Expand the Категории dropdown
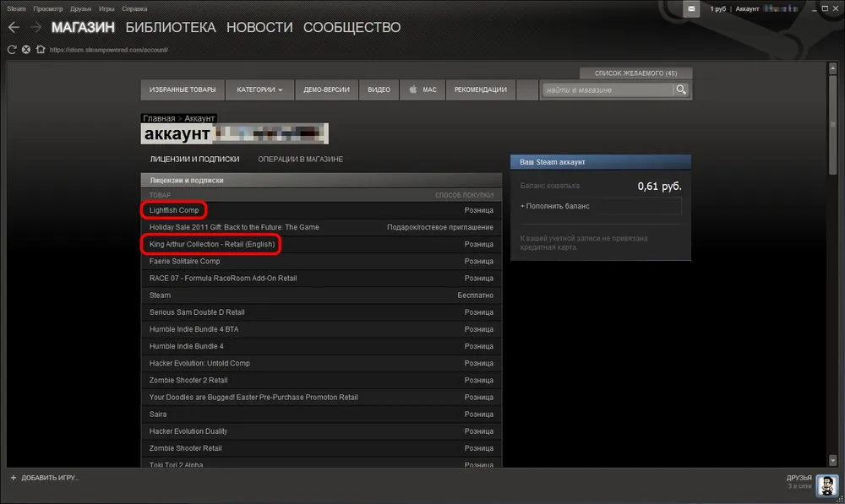 pyautogui.click(x=259, y=89)
